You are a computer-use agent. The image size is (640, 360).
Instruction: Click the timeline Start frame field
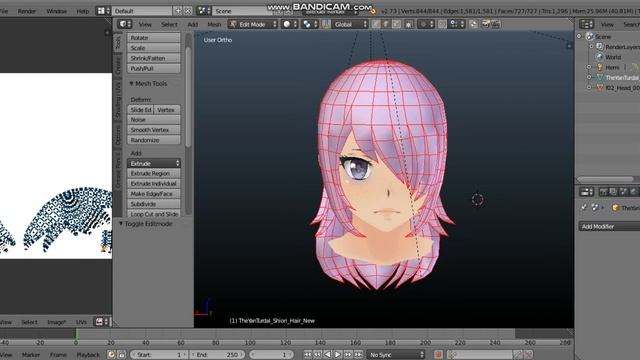[x=159, y=355]
